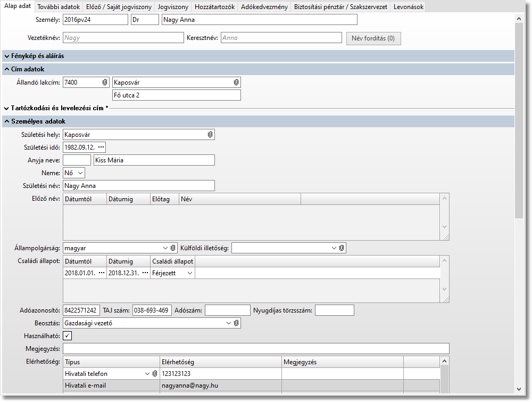
Task: Click the Vezetéknév field
Action: 123,38
